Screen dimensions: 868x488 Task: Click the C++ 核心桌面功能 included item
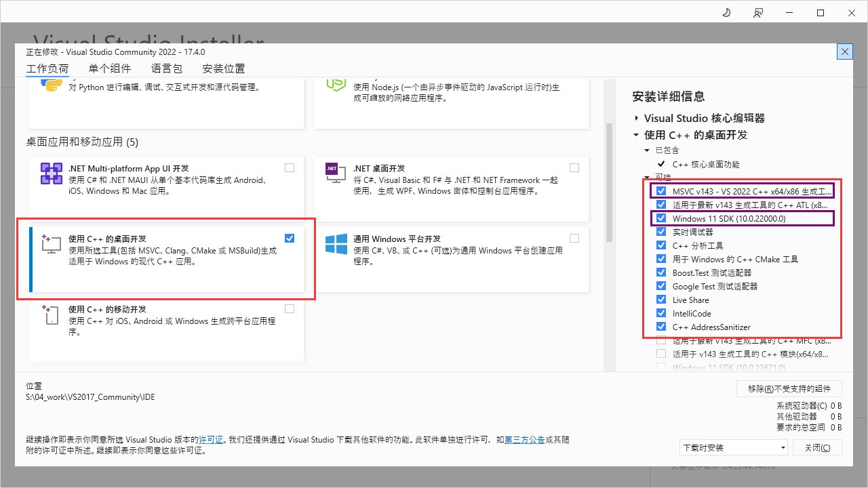click(706, 164)
